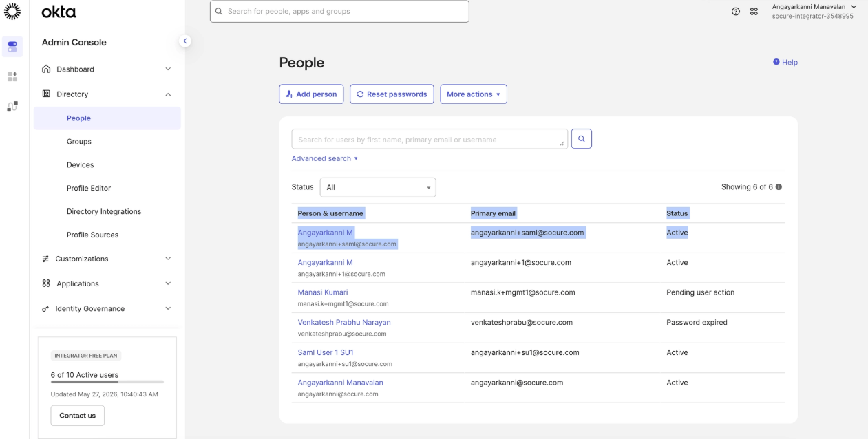Expand the Customizations section chevron

[168, 259]
